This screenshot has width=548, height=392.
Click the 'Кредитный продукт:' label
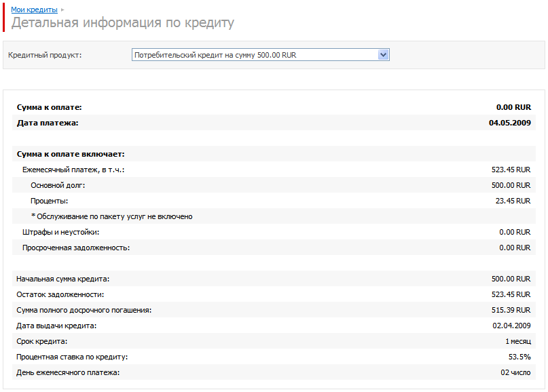[45, 55]
